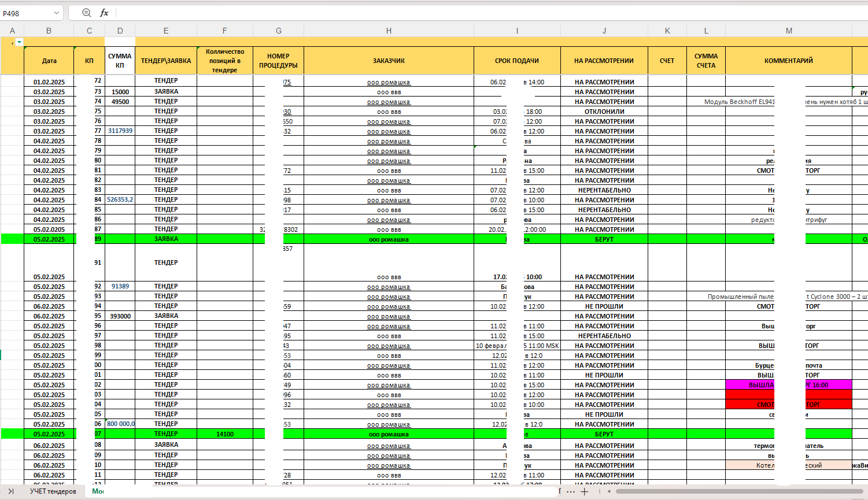Select the green cell with value 14100
Image resolution: width=868 pixels, height=500 pixels.
coord(225,434)
